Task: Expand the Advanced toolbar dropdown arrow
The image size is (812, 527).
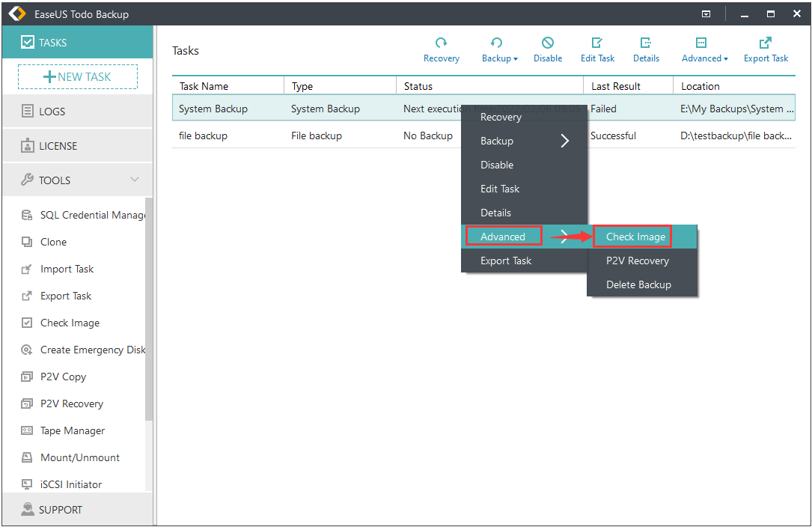Action: click(x=725, y=59)
